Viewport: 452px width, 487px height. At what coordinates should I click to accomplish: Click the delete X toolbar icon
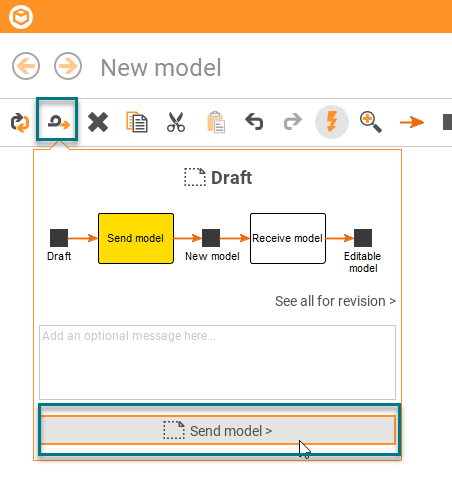pyautogui.click(x=98, y=122)
